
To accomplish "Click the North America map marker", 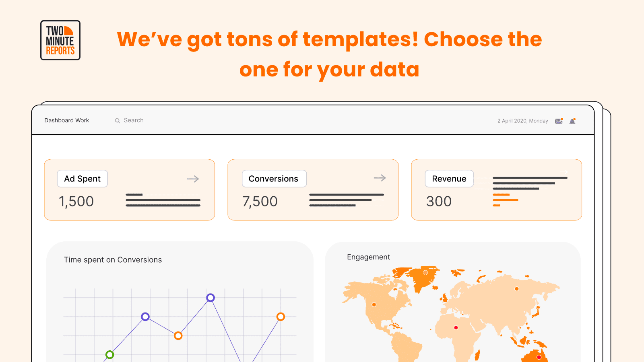I will 374,304.
